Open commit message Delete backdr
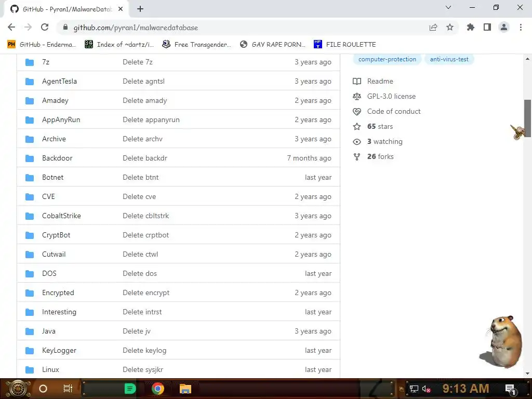Image resolution: width=532 pixels, height=399 pixels. (x=145, y=158)
